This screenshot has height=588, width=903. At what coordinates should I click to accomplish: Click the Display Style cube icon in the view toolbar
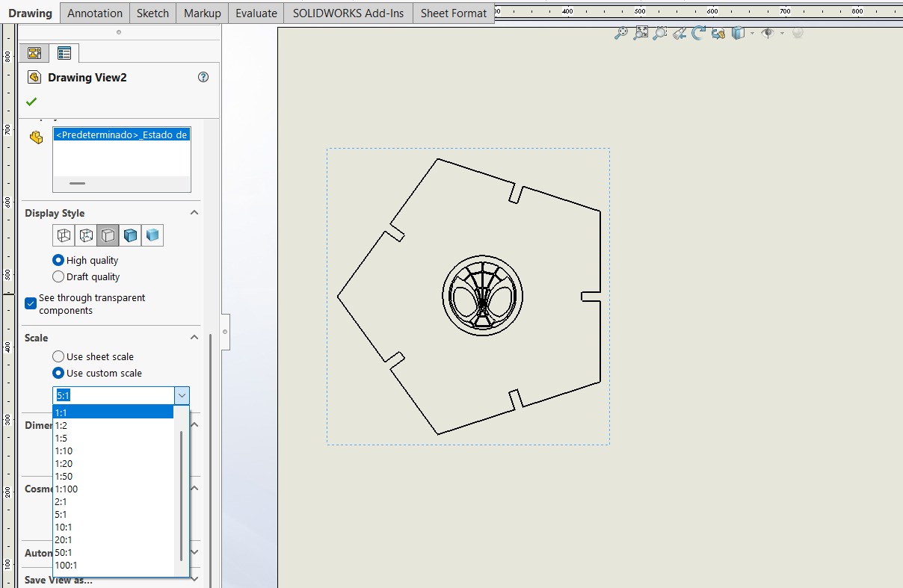[738, 33]
